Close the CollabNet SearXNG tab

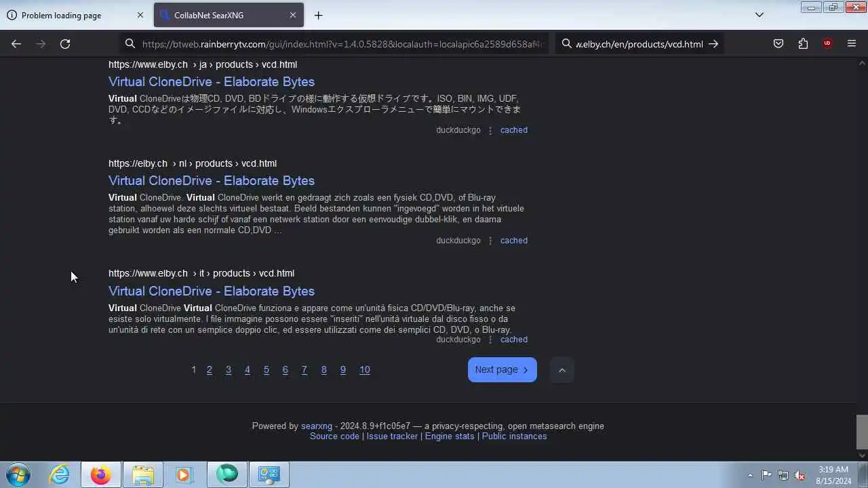tap(293, 15)
